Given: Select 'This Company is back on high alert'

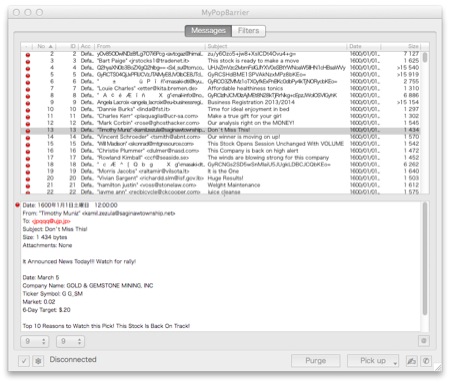Looking at the screenshot, I should [x=253, y=150].
